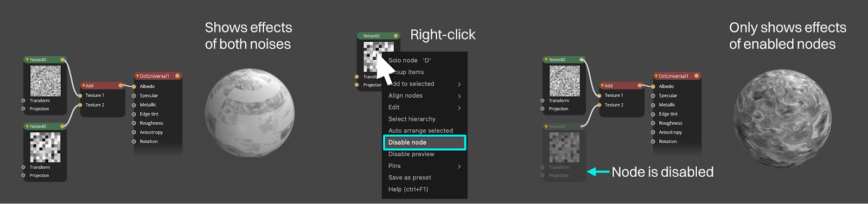Click the left OctUniversal1 output pin
The height and width of the screenshot is (204, 868).
coord(177,76)
